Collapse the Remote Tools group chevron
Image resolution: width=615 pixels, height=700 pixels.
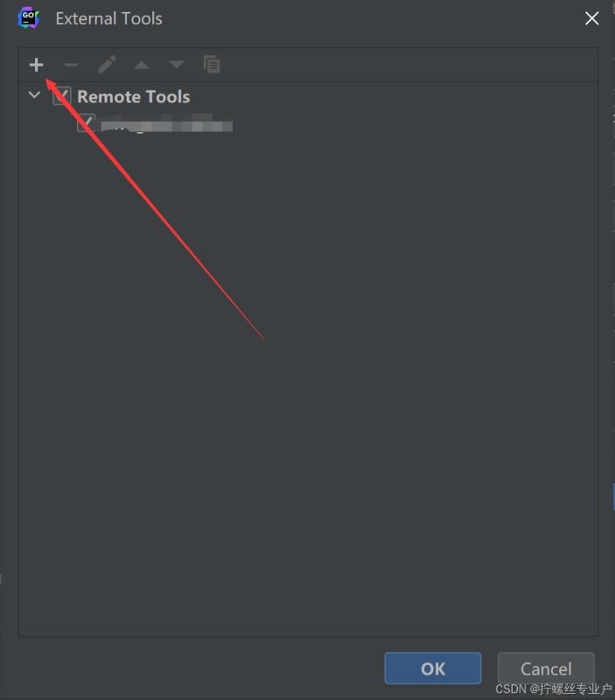[x=34, y=95]
